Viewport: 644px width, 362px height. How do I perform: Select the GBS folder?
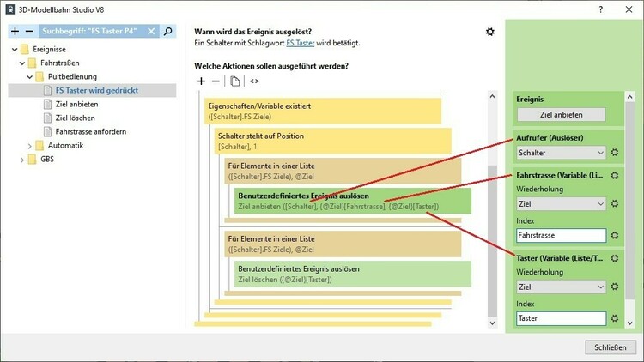pos(47,160)
